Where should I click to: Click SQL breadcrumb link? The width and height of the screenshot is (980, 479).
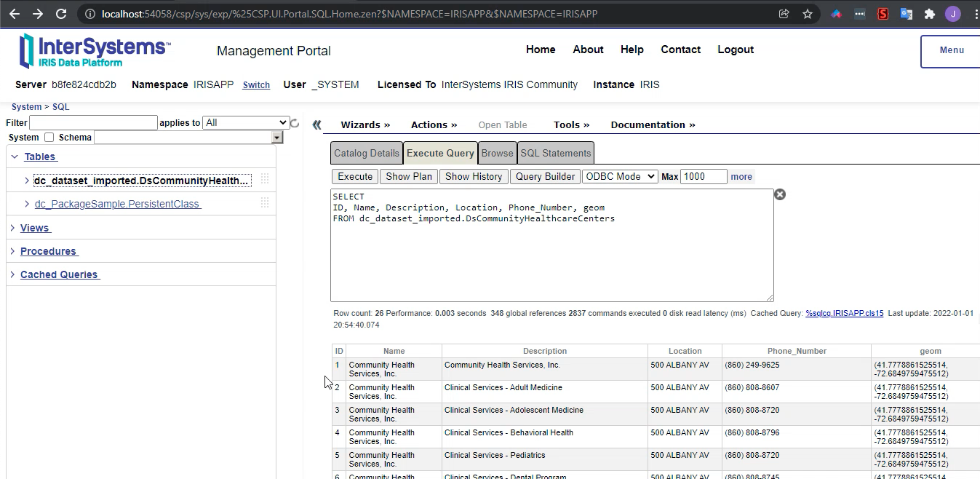(61, 107)
